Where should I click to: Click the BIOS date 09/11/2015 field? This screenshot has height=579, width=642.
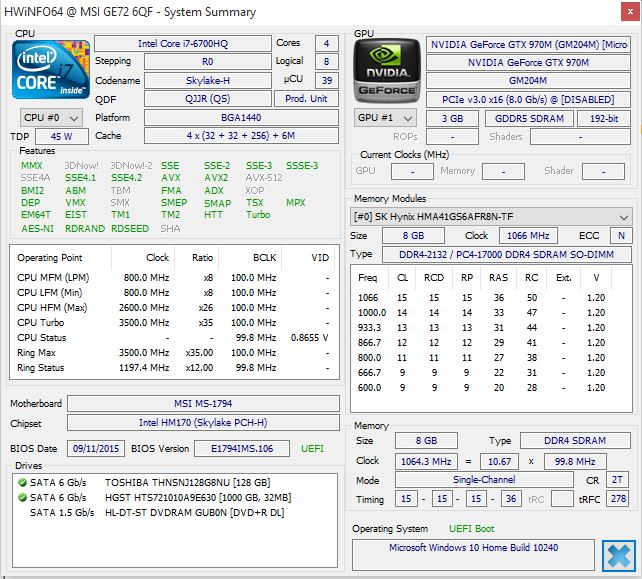[x=96, y=448]
